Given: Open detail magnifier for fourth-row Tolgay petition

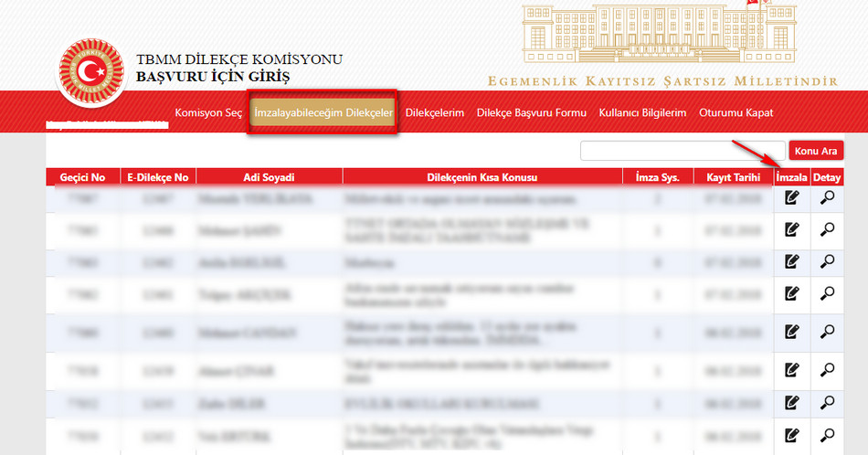Looking at the screenshot, I should tap(827, 293).
